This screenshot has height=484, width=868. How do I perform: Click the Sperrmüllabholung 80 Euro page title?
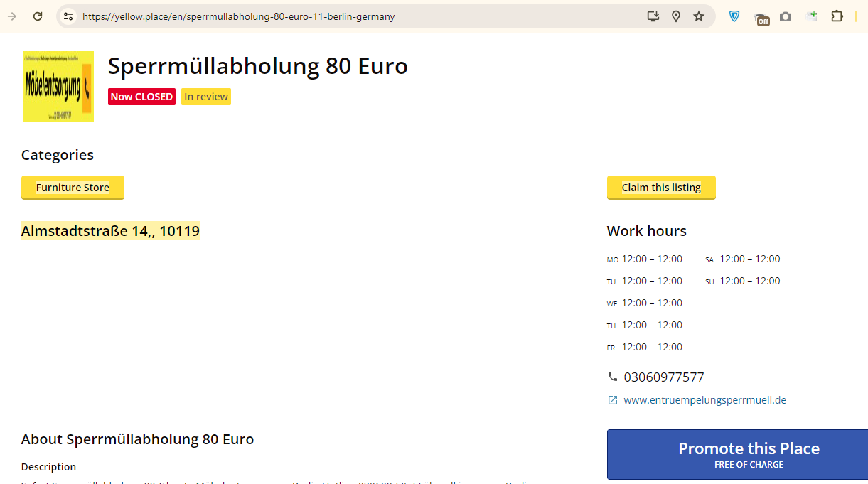(x=258, y=66)
